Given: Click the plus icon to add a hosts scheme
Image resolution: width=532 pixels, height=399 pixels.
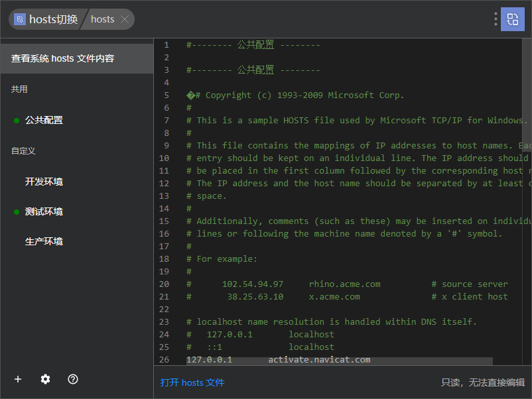Looking at the screenshot, I should tap(18, 379).
